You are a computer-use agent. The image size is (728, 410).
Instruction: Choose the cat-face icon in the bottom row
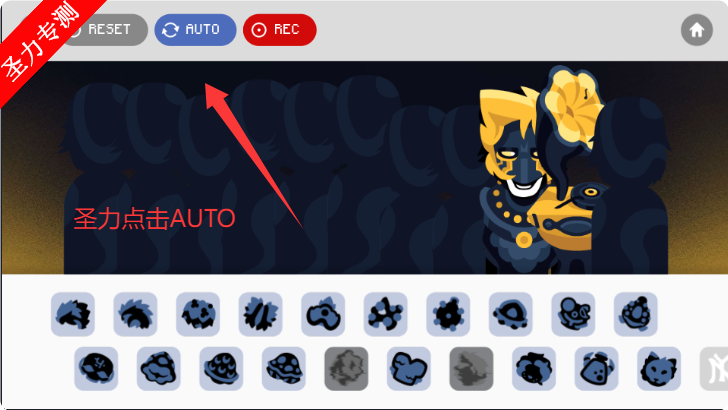click(x=659, y=369)
